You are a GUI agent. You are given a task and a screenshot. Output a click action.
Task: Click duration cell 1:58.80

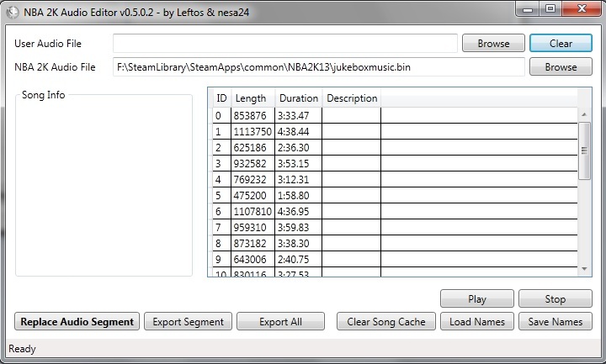click(x=298, y=195)
